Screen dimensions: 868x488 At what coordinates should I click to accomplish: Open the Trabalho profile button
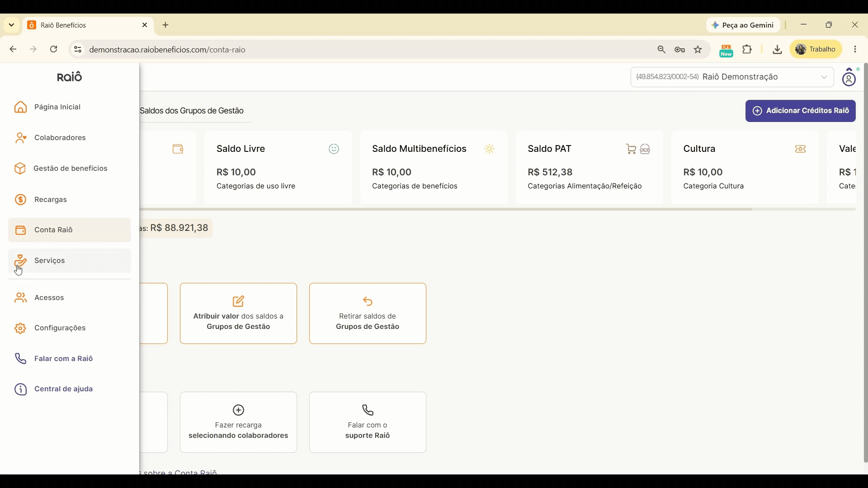(x=816, y=50)
